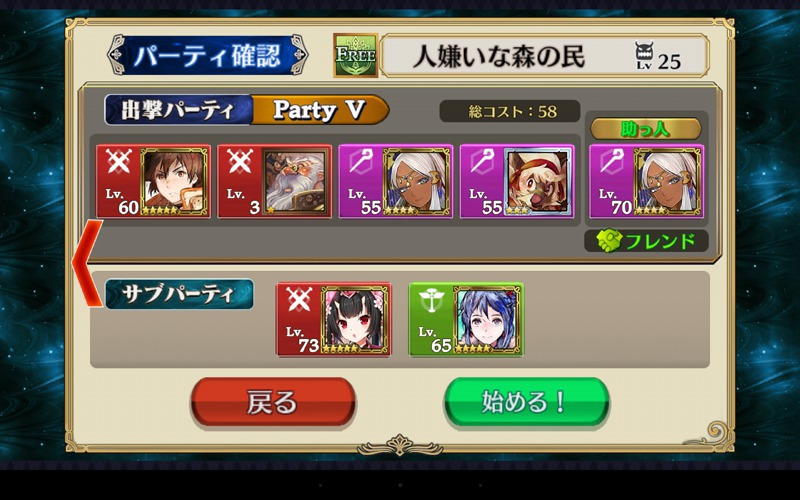Click the 助っ人 helper label
The image size is (800, 500).
tap(646, 129)
